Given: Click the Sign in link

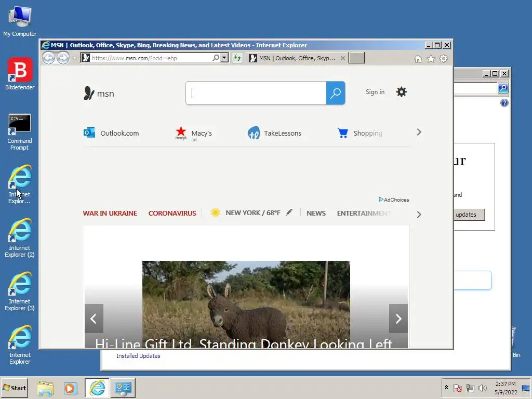Looking at the screenshot, I should [375, 92].
